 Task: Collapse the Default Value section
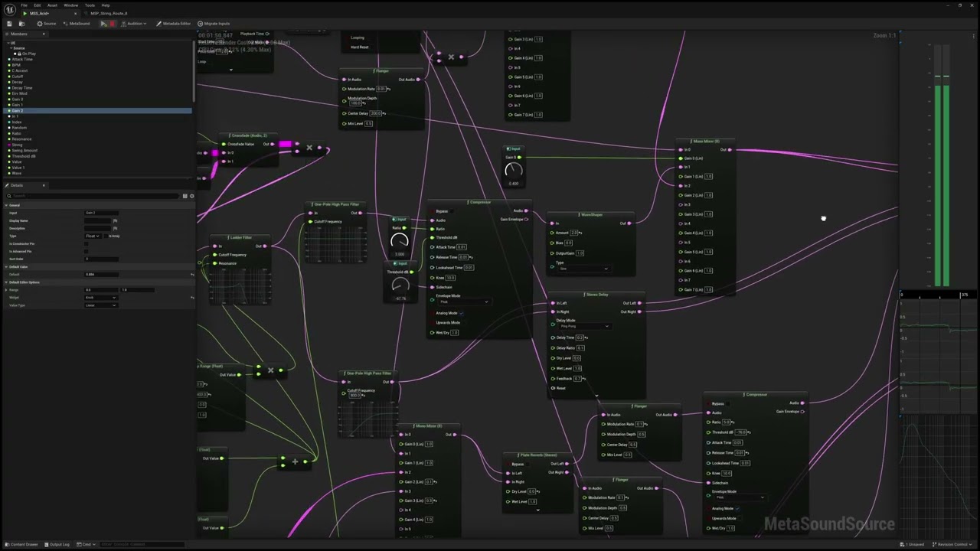pos(7,266)
